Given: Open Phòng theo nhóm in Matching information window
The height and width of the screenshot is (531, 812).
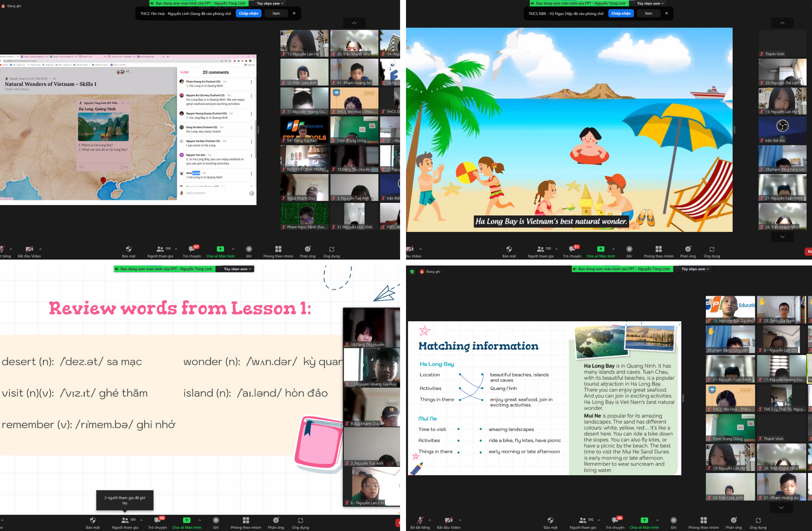Looking at the screenshot, I should (703, 523).
